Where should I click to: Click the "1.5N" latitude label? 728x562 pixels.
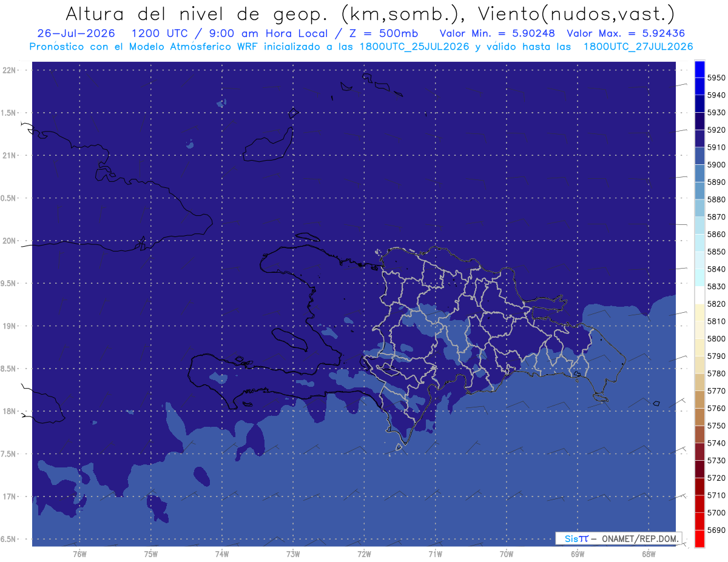[8, 113]
